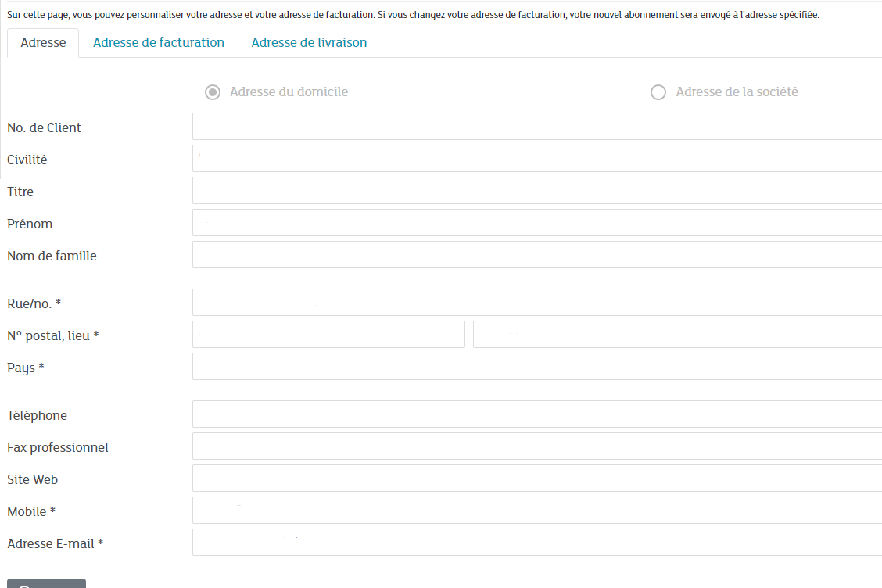Click the Pays field

(537, 366)
